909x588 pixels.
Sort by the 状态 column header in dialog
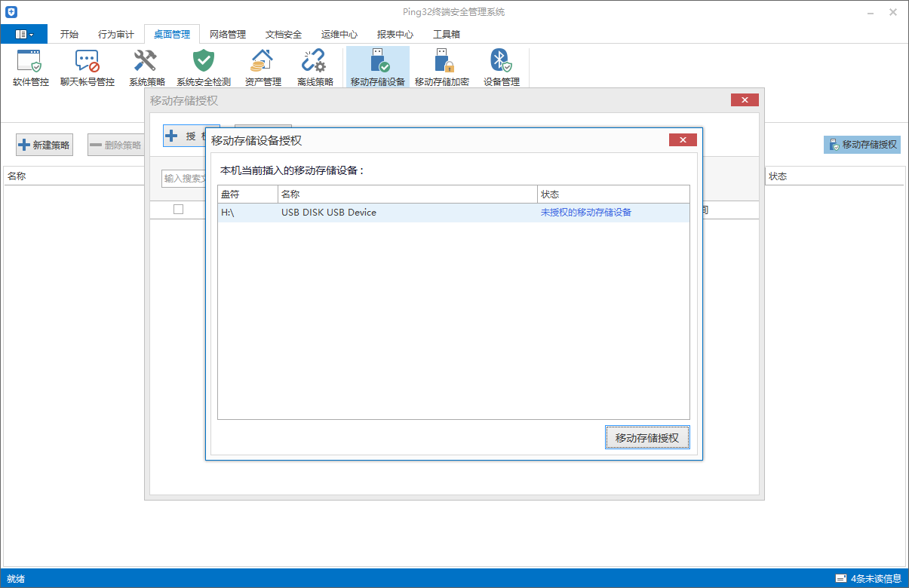pyautogui.click(x=613, y=194)
